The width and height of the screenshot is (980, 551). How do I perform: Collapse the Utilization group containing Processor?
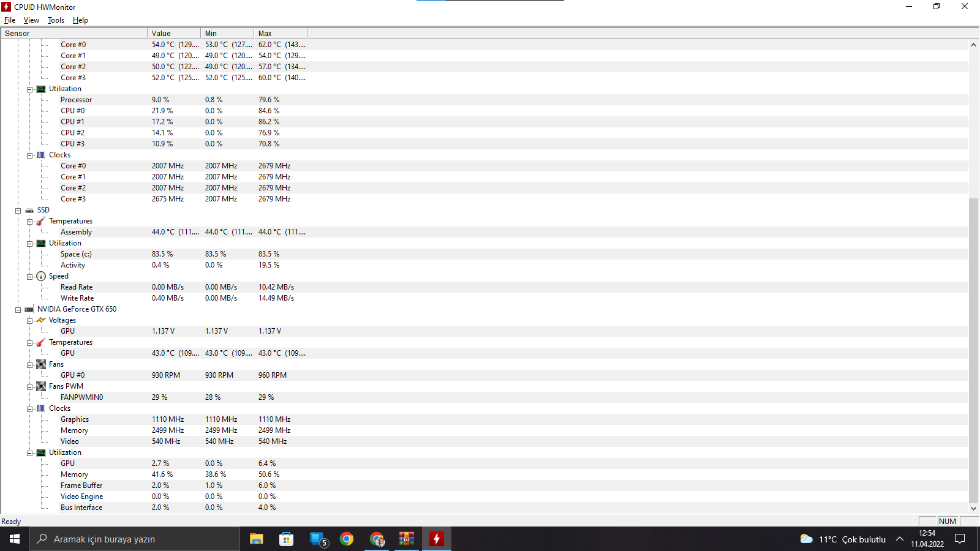pyautogui.click(x=29, y=89)
